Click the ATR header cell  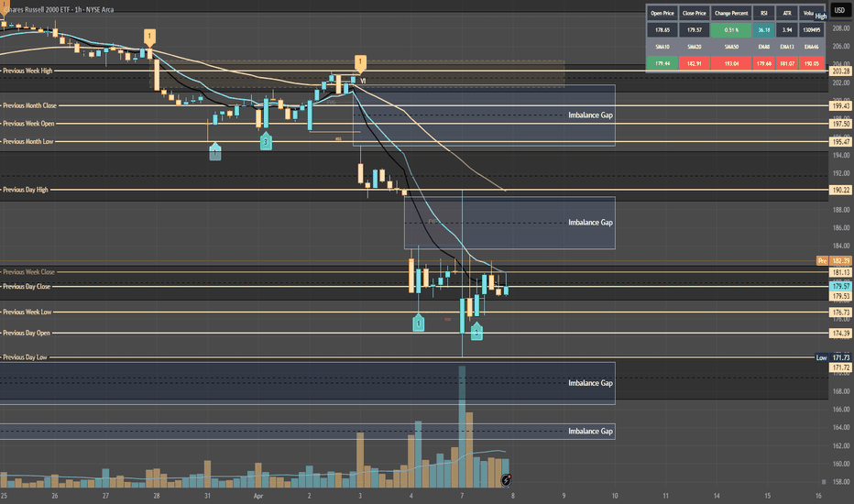tap(786, 13)
